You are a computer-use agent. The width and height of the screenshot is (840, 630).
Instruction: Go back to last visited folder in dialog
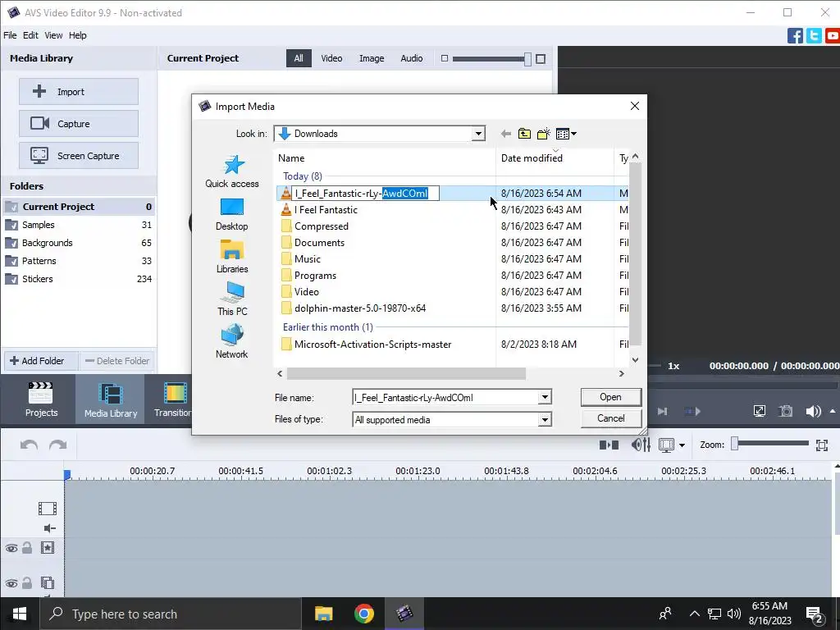[505, 134]
